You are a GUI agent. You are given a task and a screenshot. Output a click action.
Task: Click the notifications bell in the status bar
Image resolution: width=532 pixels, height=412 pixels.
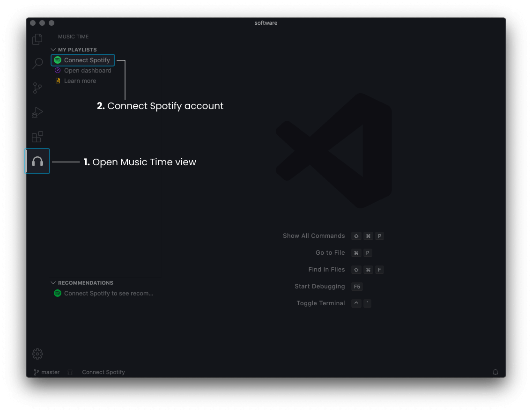pos(495,372)
